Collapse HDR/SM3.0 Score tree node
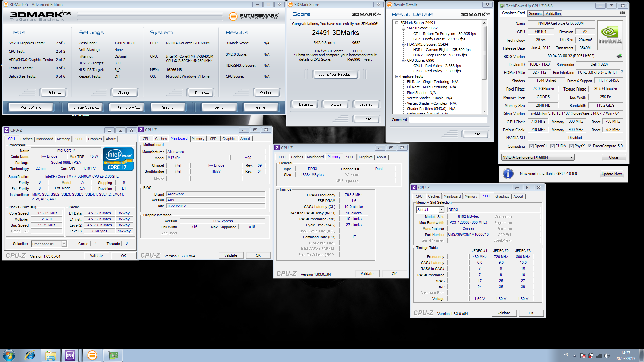The width and height of the screenshot is (644, 362). (x=404, y=45)
